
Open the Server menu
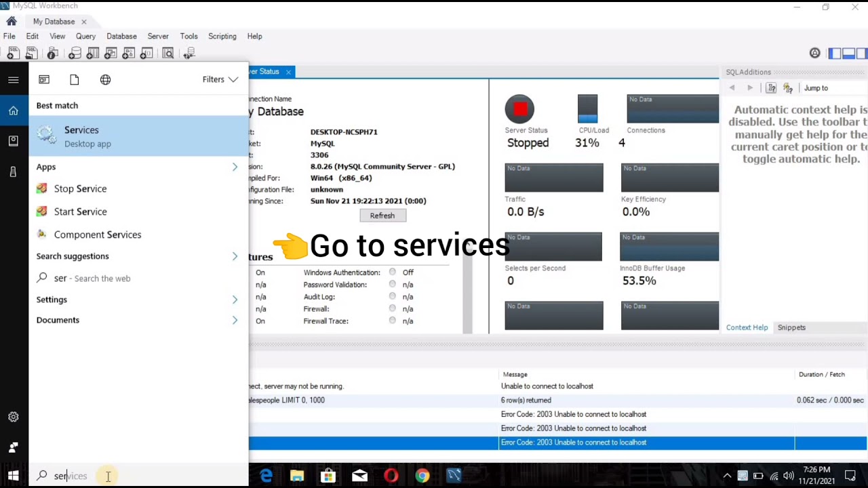click(x=158, y=36)
